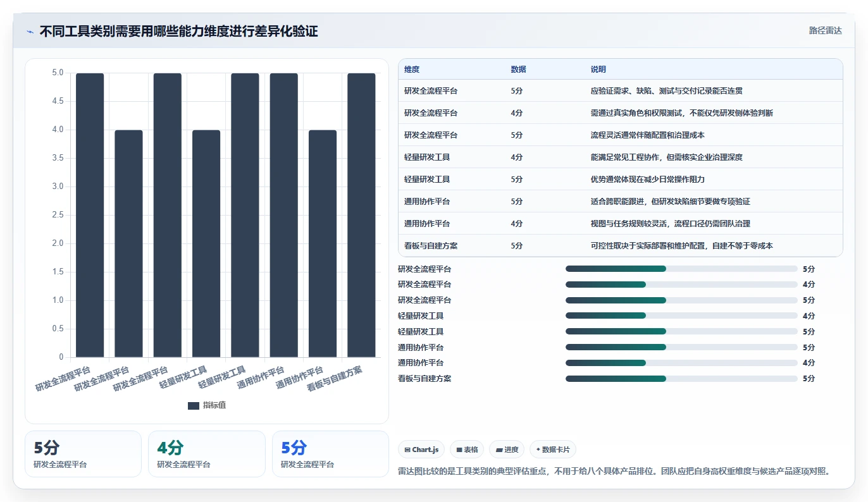This screenshot has width=868, height=502.
Task: Click the 数据 column header
Action: 518,70
